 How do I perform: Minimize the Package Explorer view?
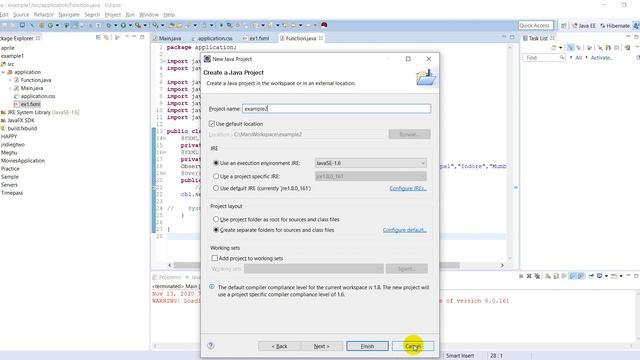[x=133, y=37]
